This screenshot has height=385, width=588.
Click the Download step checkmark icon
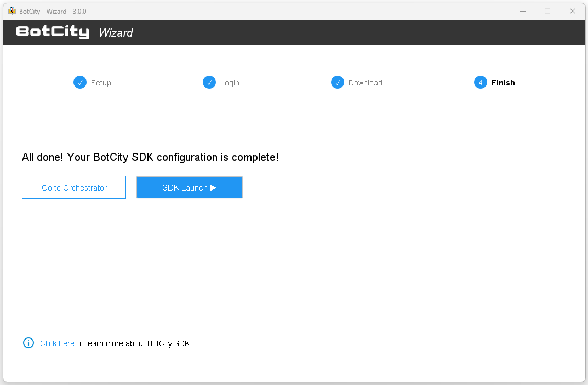point(338,82)
